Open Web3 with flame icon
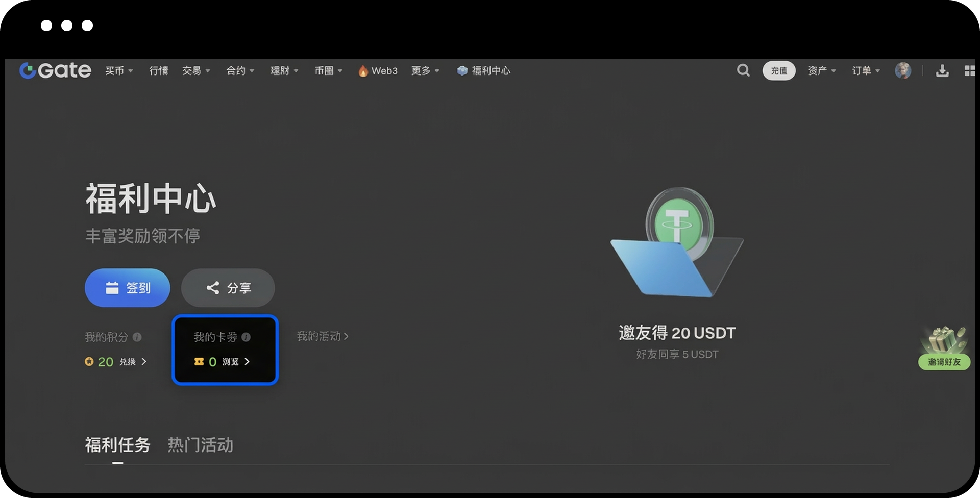The height and width of the screenshot is (498, 980). (378, 71)
